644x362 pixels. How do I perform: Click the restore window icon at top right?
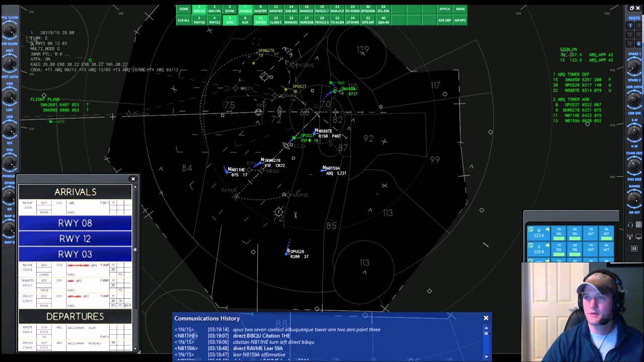[632, 8]
